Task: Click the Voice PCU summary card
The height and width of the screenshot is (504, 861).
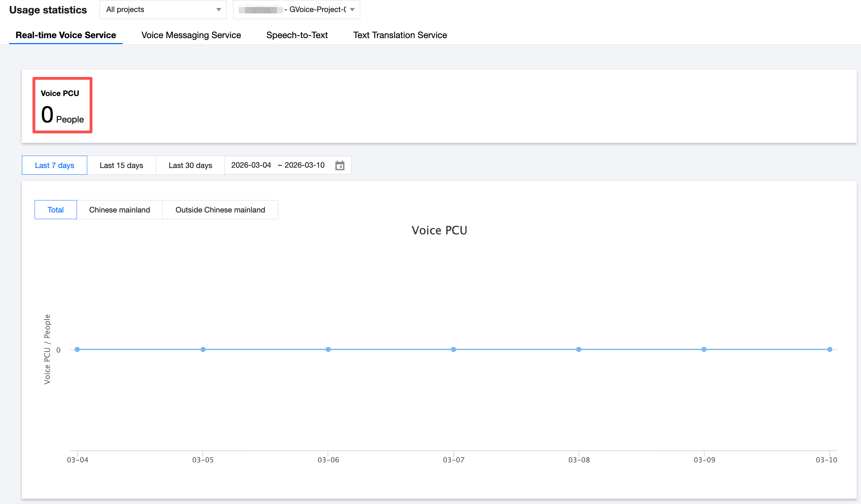Action: 63,105
